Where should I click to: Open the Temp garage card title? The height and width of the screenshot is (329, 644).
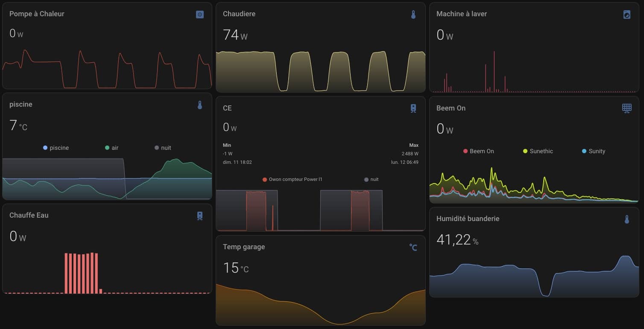coord(244,247)
